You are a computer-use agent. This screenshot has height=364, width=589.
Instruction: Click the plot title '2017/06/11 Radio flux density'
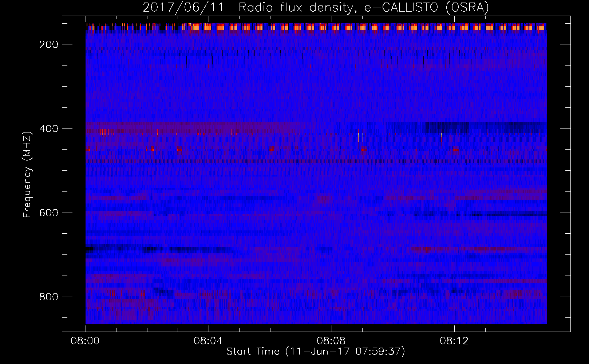pyautogui.click(x=248, y=8)
